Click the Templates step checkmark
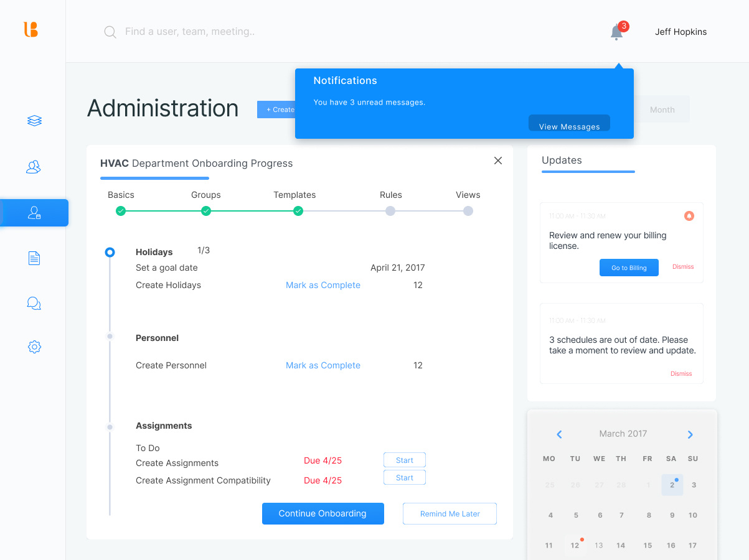The image size is (749, 560). 298,211
